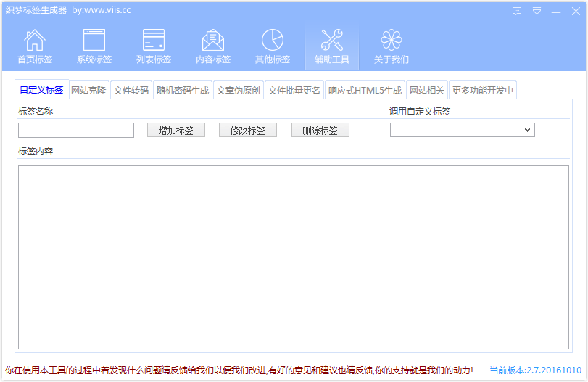Screen dimensions: 588x382
Task: Go to the 文章伪原创 tab
Action: 239,91
